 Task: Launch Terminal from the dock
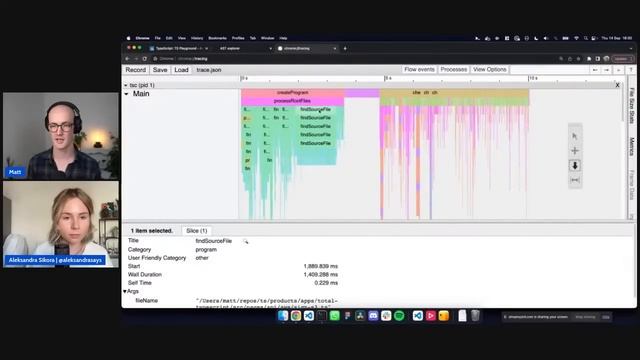point(322,316)
